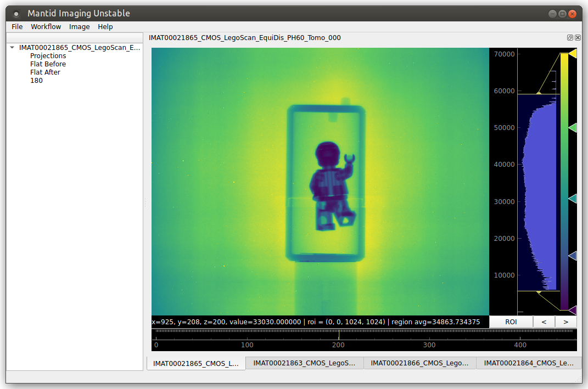
Task: Maximize the Mantid Imaging window
Action: (x=562, y=14)
